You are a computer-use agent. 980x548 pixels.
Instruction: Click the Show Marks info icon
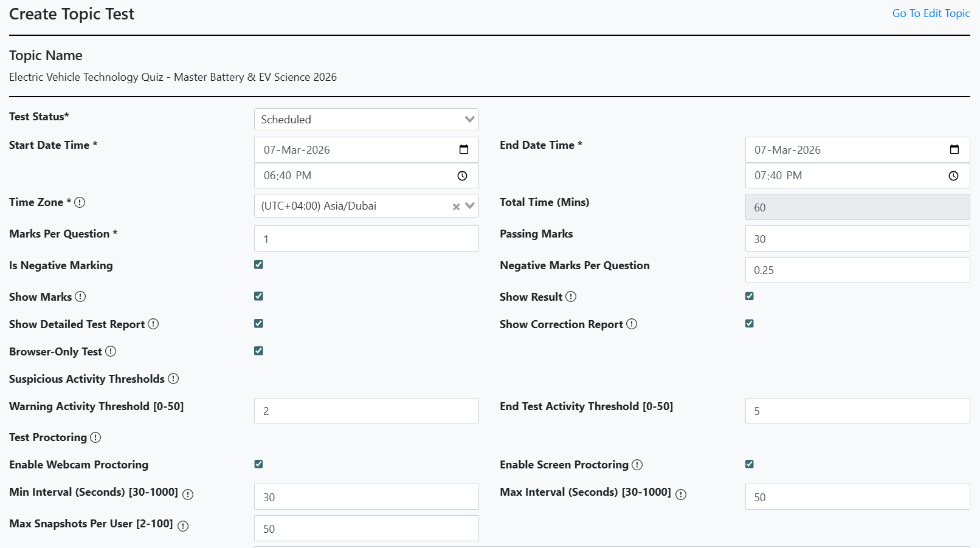coord(81,296)
